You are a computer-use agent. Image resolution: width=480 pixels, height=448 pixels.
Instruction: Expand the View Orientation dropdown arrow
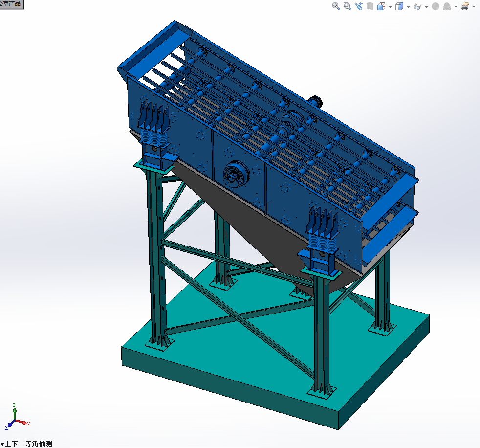(390, 7)
